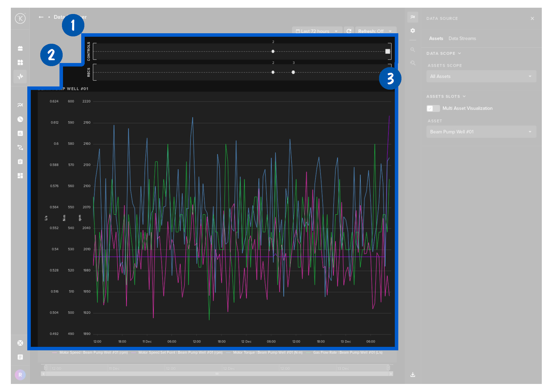Open the All Assets scope dropdown
This screenshot has width=553, height=392.
pos(481,76)
